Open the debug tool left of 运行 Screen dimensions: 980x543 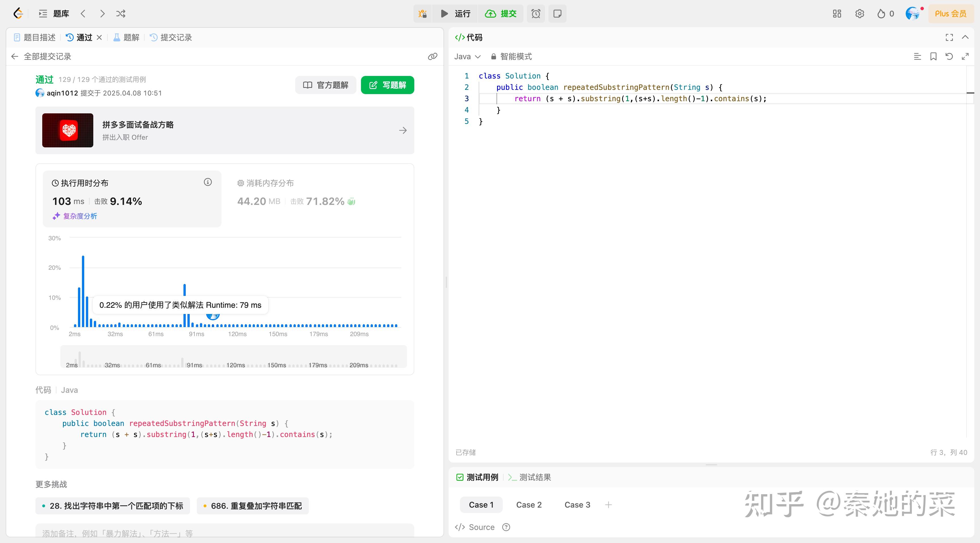pyautogui.click(x=422, y=13)
